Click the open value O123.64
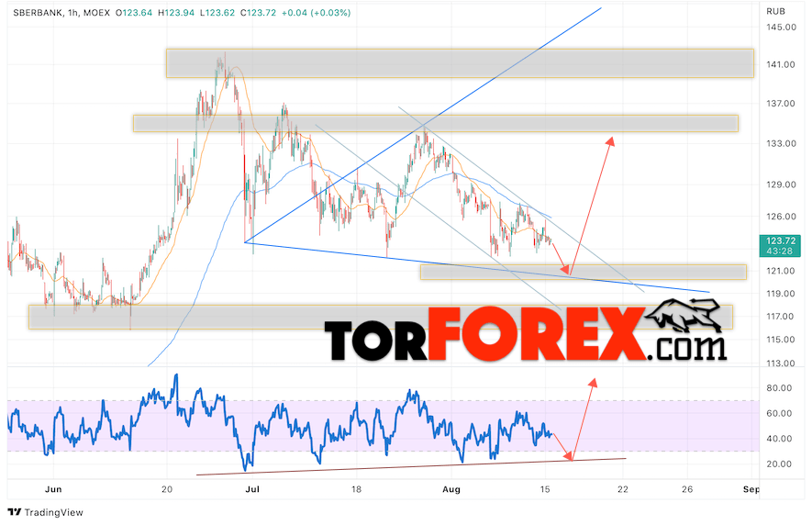The image size is (812, 525). point(134,13)
